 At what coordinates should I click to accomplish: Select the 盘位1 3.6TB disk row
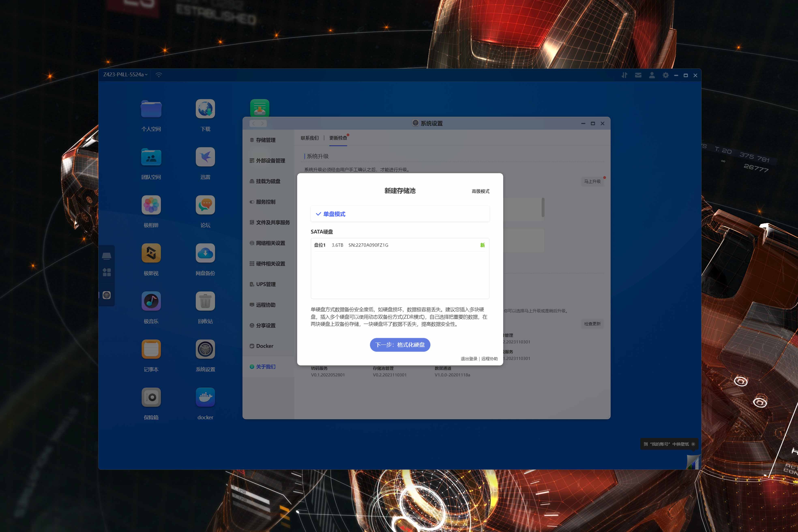(x=400, y=245)
